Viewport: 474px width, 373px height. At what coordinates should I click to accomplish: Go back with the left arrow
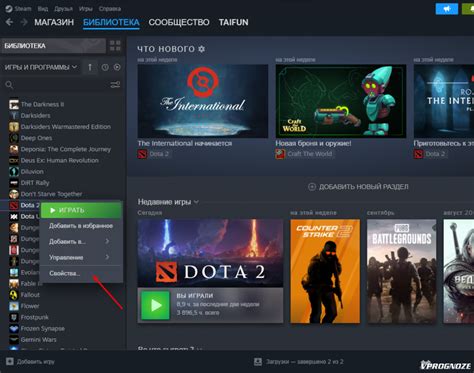coord(9,22)
